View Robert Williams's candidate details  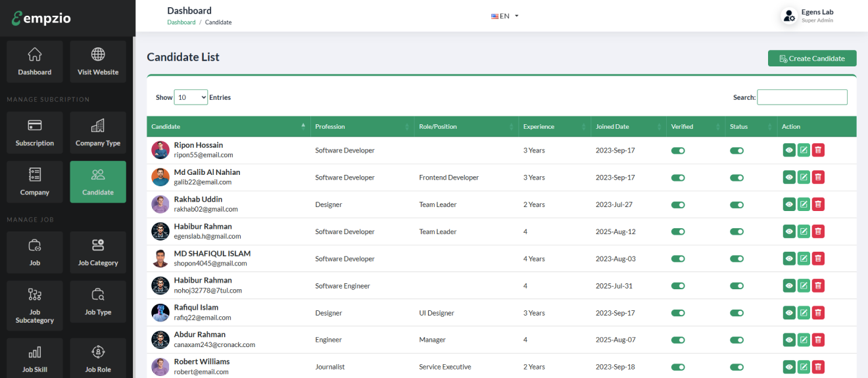pyautogui.click(x=789, y=367)
